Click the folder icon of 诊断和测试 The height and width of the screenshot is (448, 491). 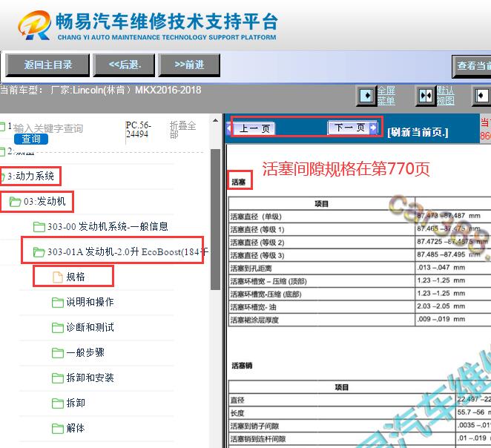pos(58,327)
